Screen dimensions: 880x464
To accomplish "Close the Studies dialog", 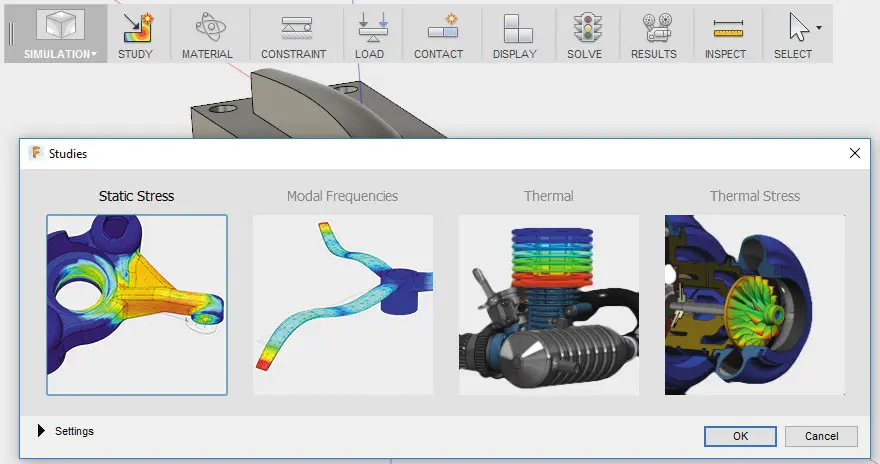I will [854, 153].
